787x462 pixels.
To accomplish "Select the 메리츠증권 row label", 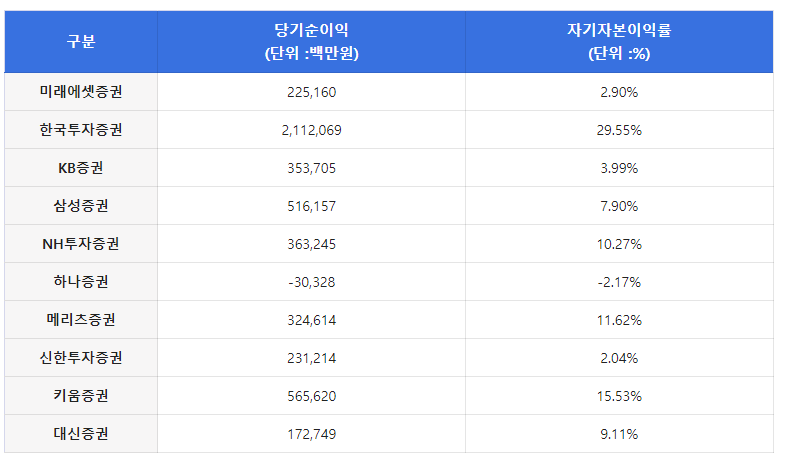I will point(81,320).
